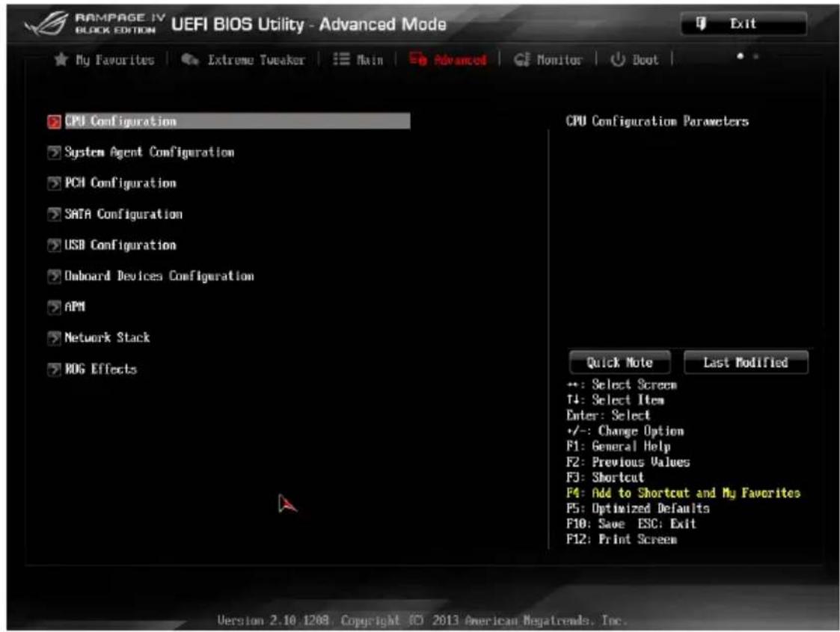This screenshot has width=840, height=632.
Task: Click the 'F12: Print Screen' hint
Action: pos(622,539)
